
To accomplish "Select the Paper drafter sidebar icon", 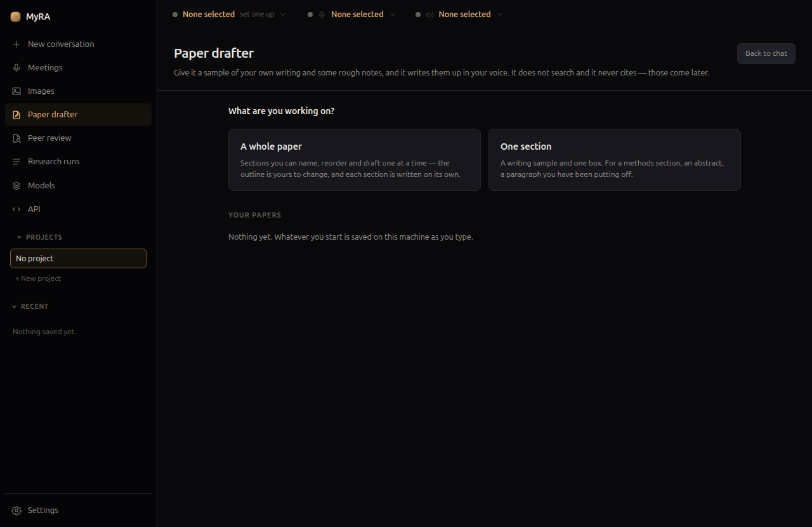I will pyautogui.click(x=16, y=115).
